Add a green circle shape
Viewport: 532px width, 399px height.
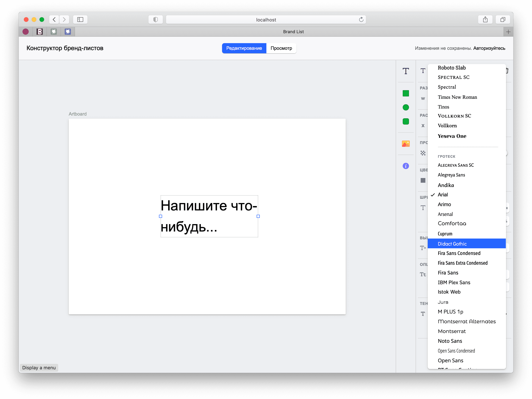point(406,107)
